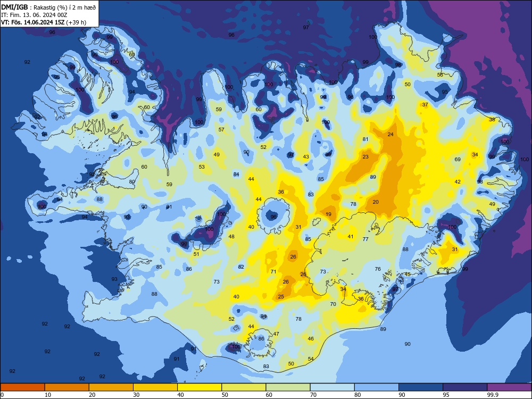This screenshot has width=532, height=399.
Task: Select the humidity value 76 on the map
Action: pos(378,269)
